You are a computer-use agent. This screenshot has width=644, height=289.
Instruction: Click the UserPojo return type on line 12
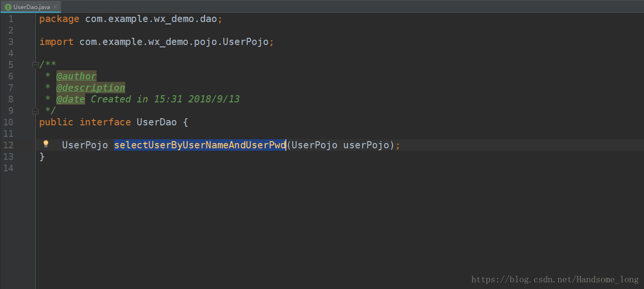click(x=85, y=145)
